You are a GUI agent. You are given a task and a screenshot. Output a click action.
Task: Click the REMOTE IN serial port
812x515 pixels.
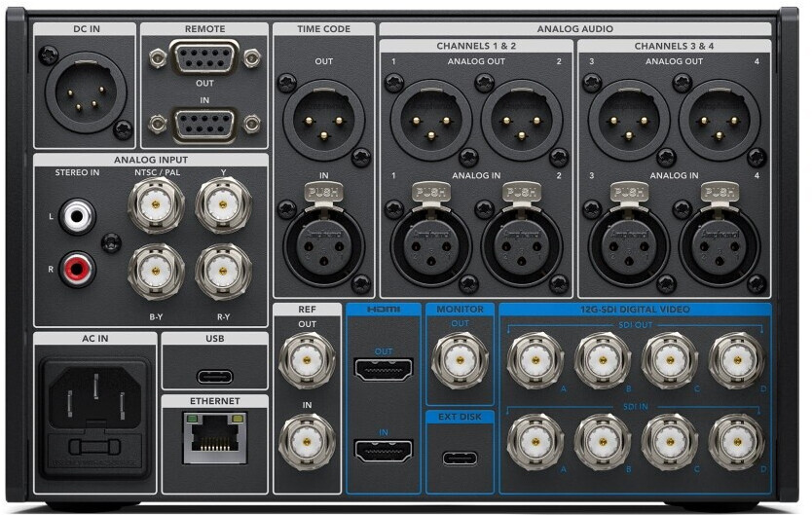(204, 125)
